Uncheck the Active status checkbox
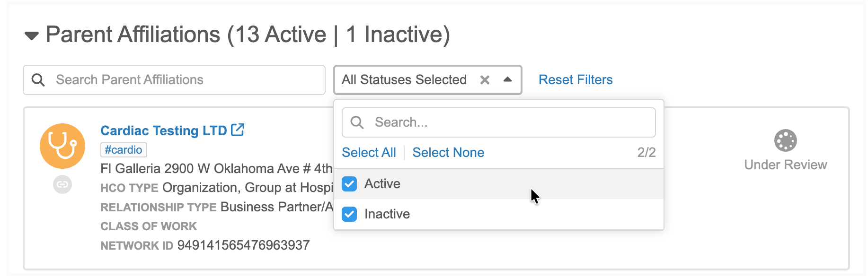 (x=349, y=184)
